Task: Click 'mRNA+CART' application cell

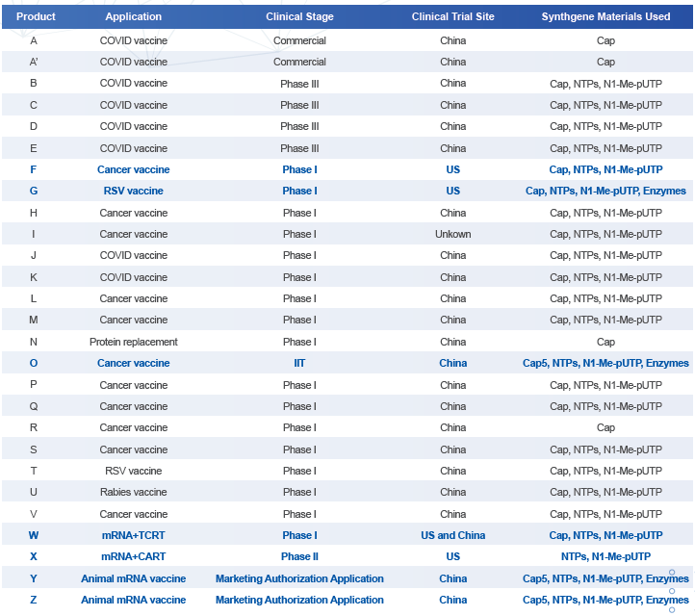Action: tap(134, 556)
